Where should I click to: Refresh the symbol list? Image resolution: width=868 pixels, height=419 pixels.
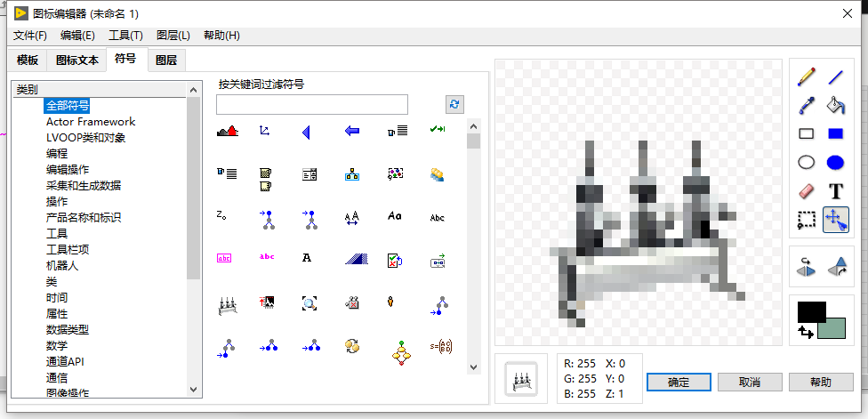pos(454,104)
